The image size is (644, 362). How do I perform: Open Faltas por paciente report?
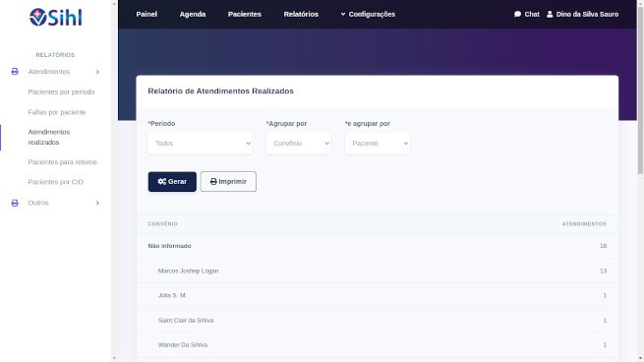pos(57,112)
